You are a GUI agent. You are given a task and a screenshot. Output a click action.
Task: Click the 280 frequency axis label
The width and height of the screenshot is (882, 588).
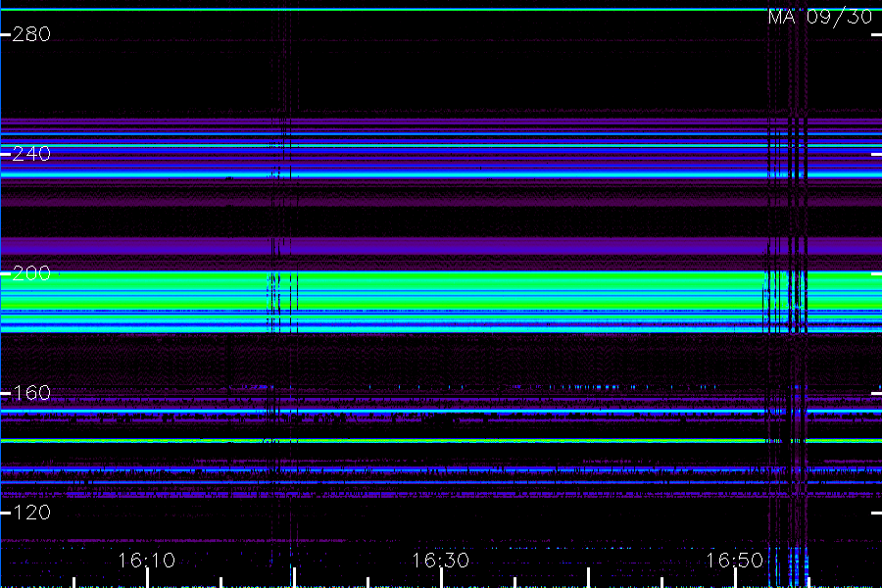point(31,34)
